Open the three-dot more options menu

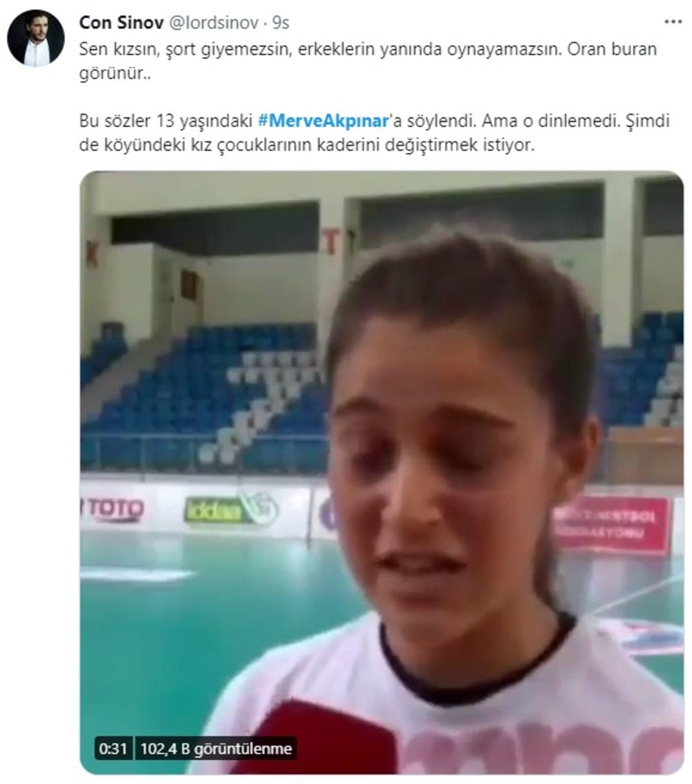673,22
